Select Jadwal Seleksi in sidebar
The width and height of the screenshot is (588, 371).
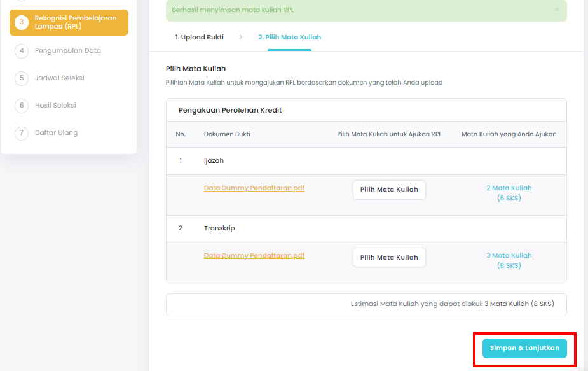point(60,78)
